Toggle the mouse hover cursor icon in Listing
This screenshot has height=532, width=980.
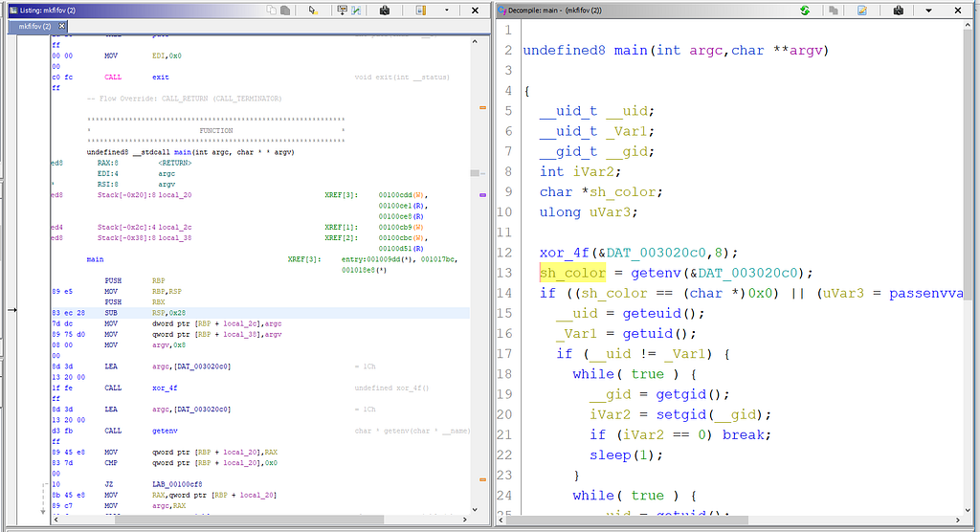(x=312, y=10)
